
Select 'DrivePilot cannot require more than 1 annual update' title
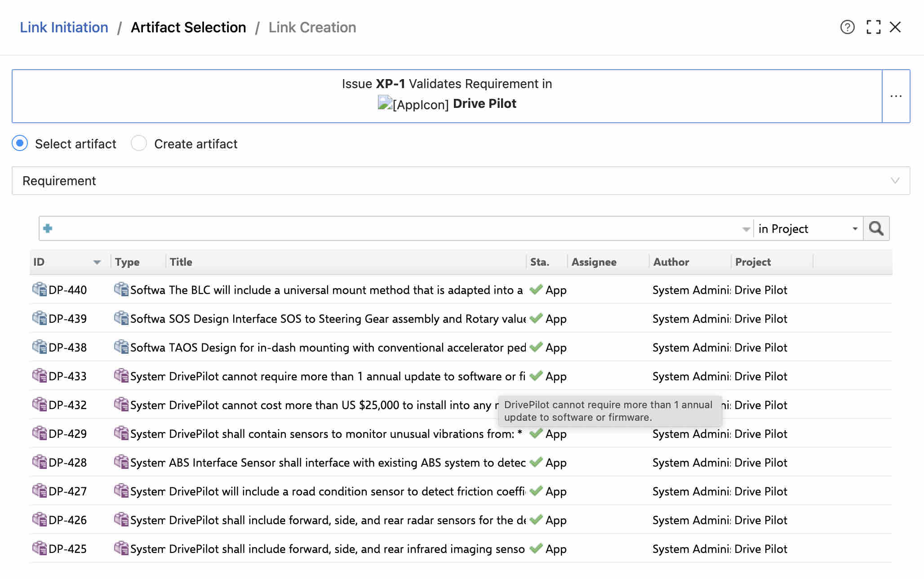347,376
